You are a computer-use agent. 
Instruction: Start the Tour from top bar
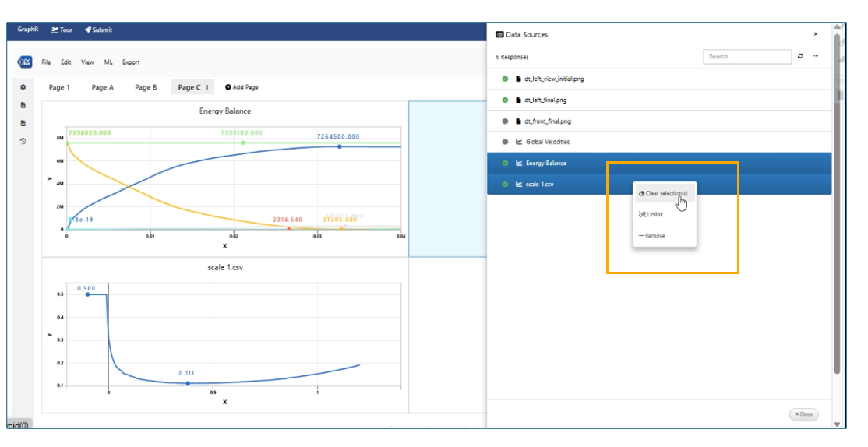pos(62,30)
